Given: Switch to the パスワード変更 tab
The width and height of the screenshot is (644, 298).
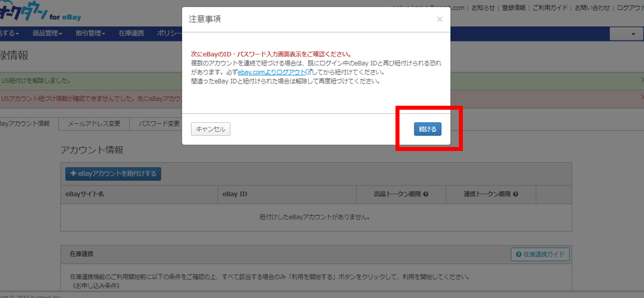Looking at the screenshot, I should pos(159,124).
